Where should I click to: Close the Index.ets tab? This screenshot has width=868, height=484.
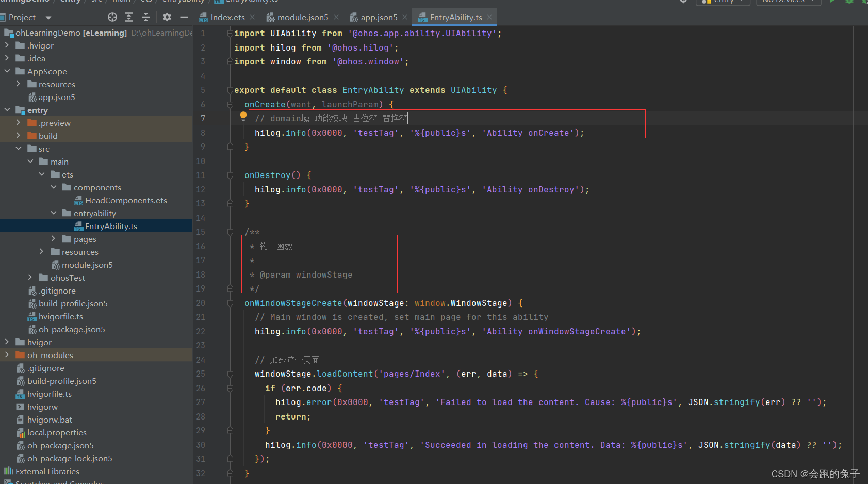(x=252, y=17)
